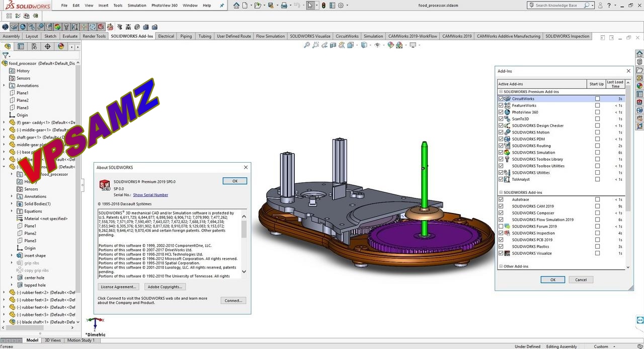Uncheck the SOLIDWORKS Visualize active checkbox
Image resolution: width=644 pixels, height=349 pixels.
[x=501, y=253]
